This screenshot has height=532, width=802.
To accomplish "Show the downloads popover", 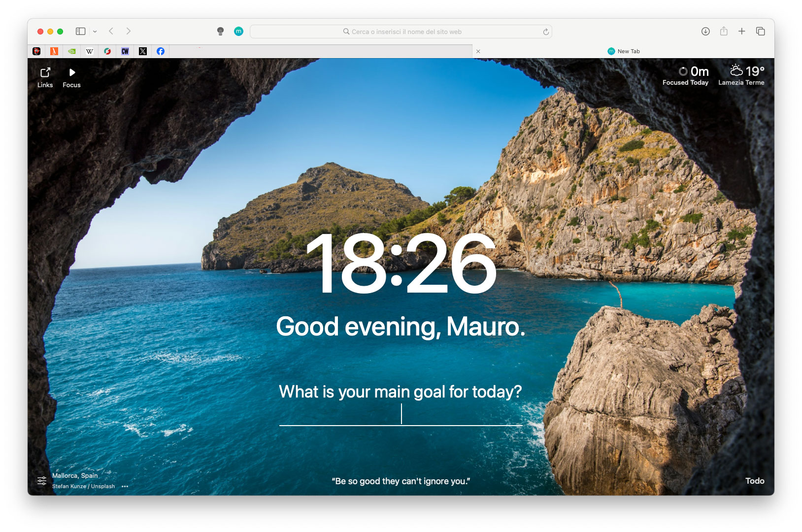I will [x=705, y=31].
